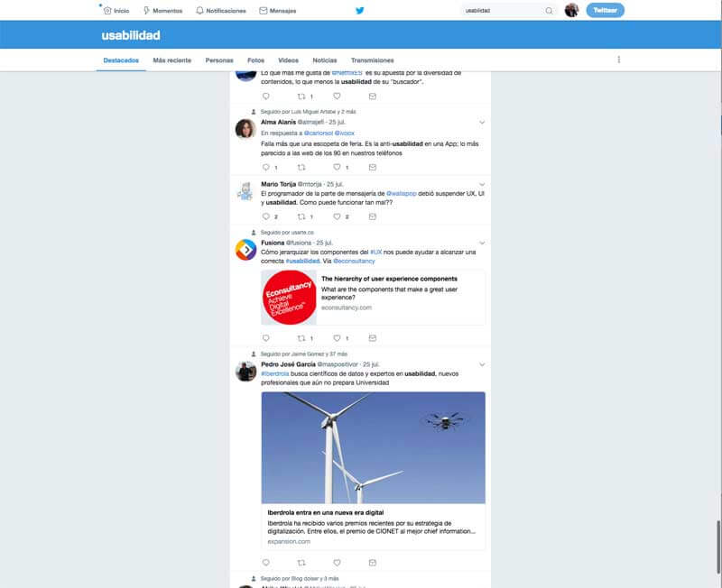Viewport: 722px width, 588px height.
Task: Open Momentos in top navigation
Action: pyautogui.click(x=163, y=11)
